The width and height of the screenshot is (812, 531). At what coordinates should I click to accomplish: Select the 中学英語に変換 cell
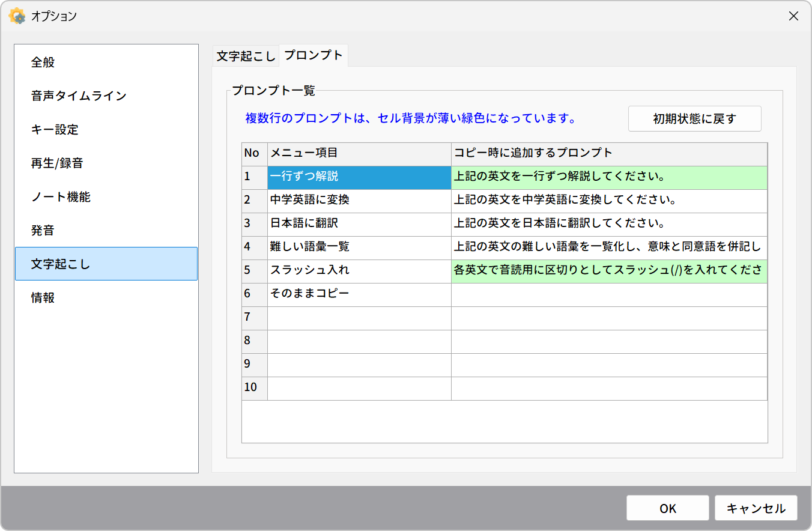point(359,201)
